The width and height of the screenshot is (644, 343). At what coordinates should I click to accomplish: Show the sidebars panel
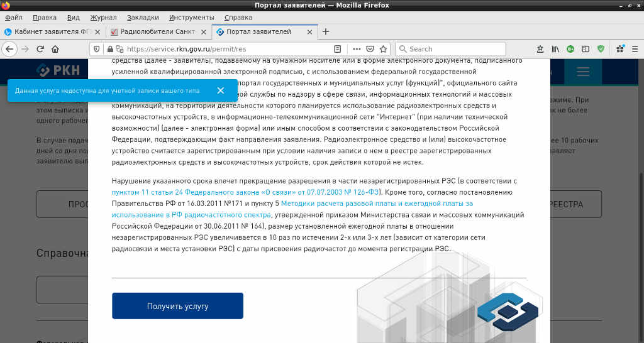[586, 49]
